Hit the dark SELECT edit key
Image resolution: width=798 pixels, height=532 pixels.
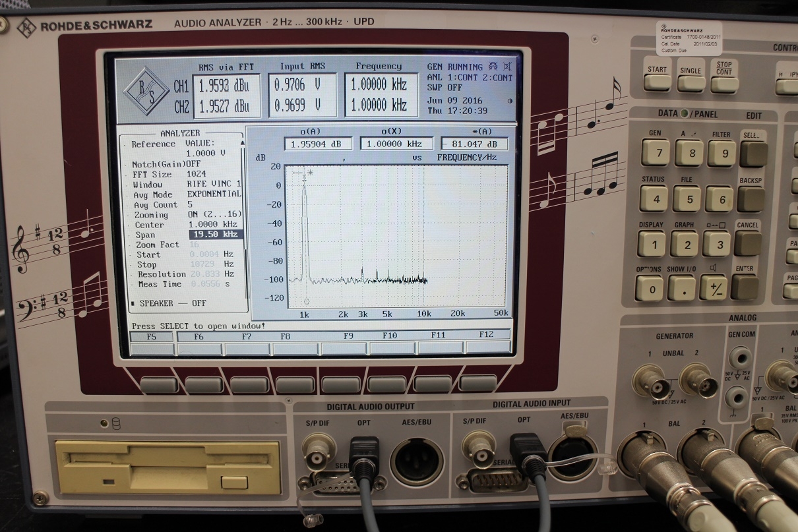click(752, 154)
